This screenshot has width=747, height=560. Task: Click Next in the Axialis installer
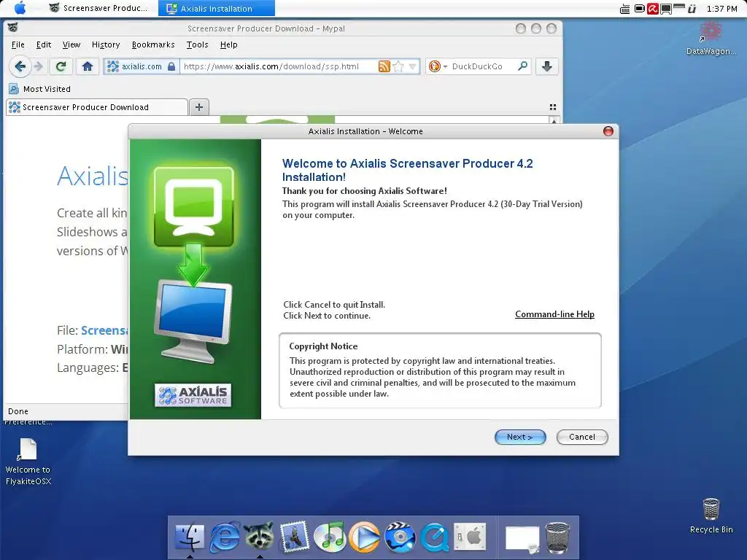[x=519, y=437]
